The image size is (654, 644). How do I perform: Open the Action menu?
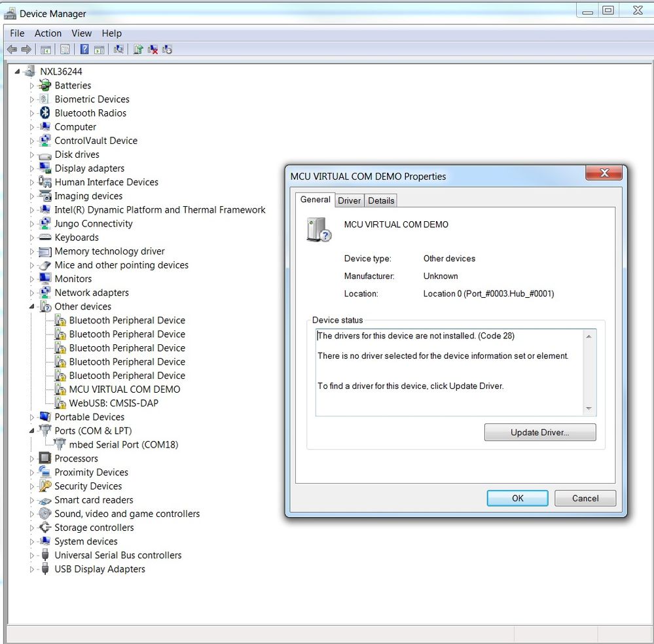point(48,33)
